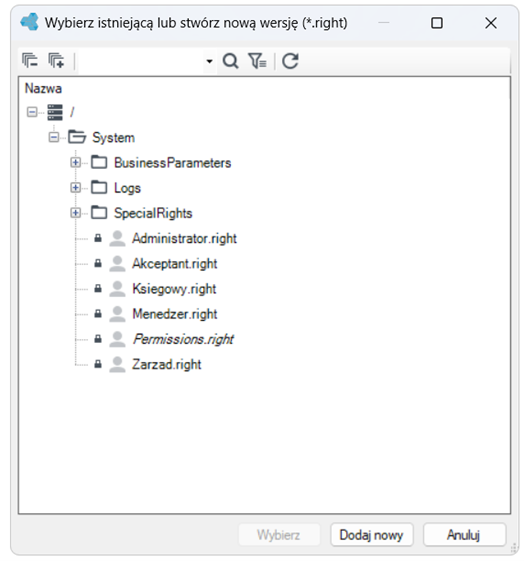Click the lock icon beside Permissions.right
The image size is (524, 561).
pos(98,339)
